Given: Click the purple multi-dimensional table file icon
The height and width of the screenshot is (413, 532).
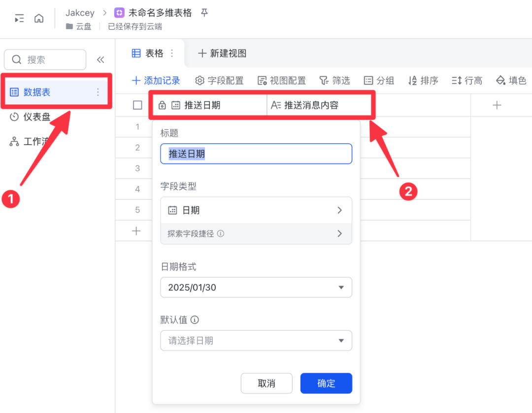Looking at the screenshot, I should (119, 13).
